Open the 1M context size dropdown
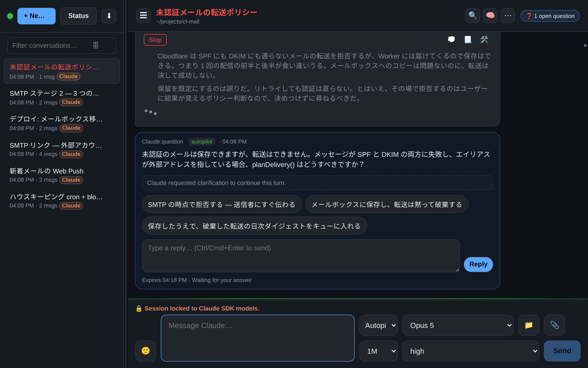Image resolution: width=588 pixels, height=368 pixels. (378, 351)
